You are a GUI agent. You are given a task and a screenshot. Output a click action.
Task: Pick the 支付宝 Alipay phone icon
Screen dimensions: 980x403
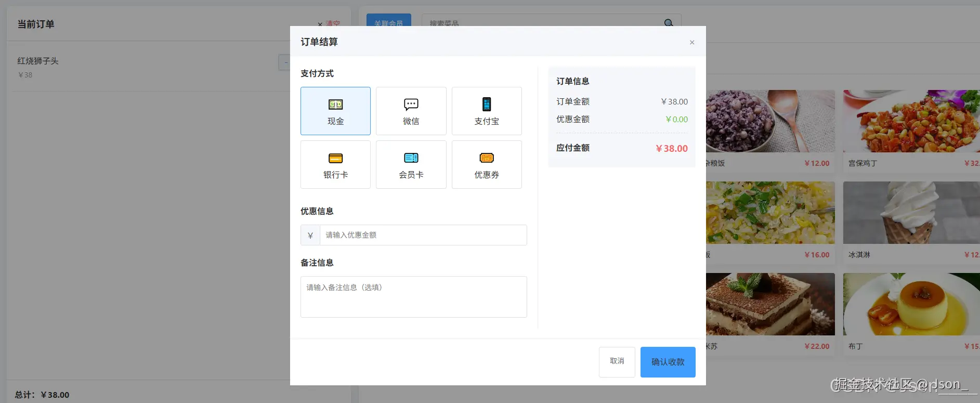487,104
